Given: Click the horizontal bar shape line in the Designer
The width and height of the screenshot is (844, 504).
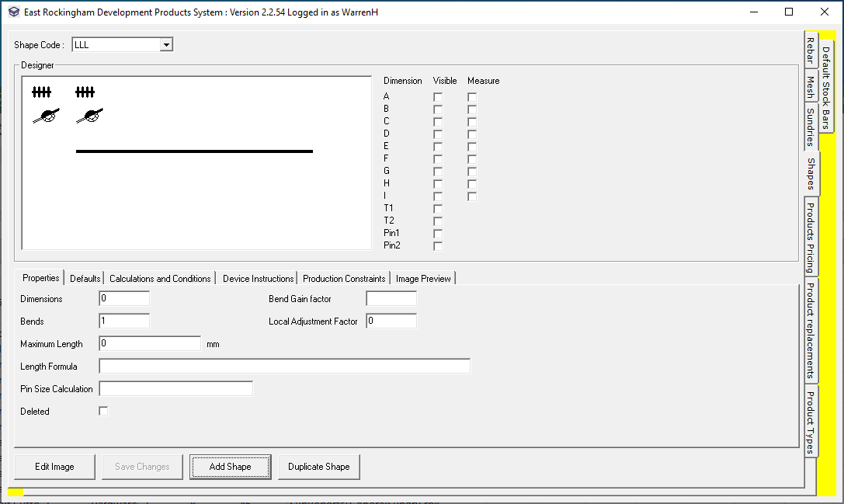Looking at the screenshot, I should [194, 151].
